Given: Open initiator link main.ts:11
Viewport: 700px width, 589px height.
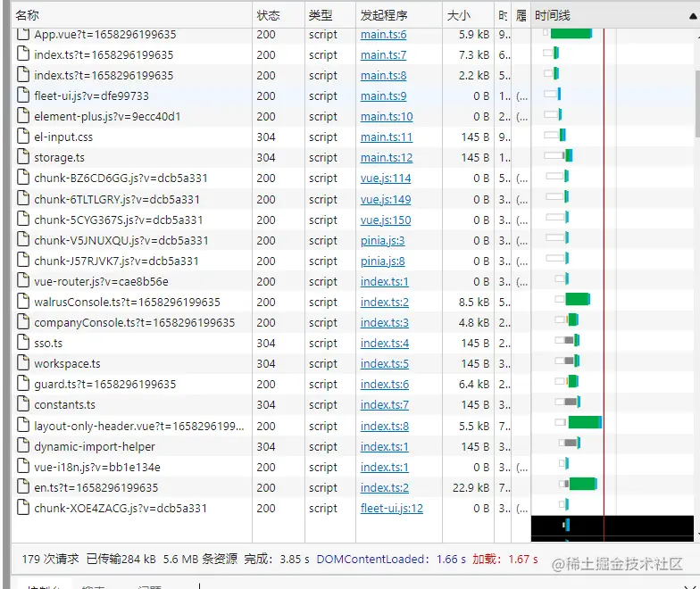Looking at the screenshot, I should tap(387, 137).
